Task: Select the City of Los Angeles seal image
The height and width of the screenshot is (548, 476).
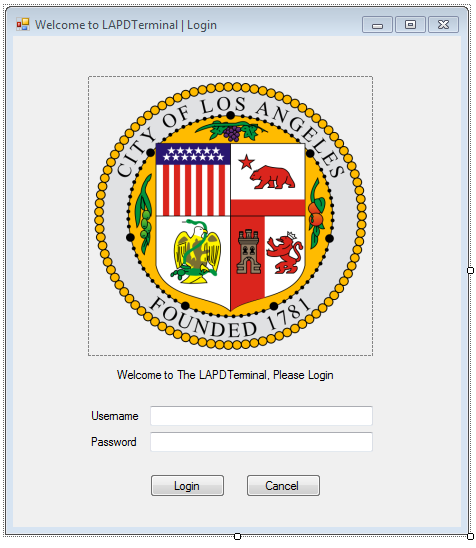Action: pos(230,216)
